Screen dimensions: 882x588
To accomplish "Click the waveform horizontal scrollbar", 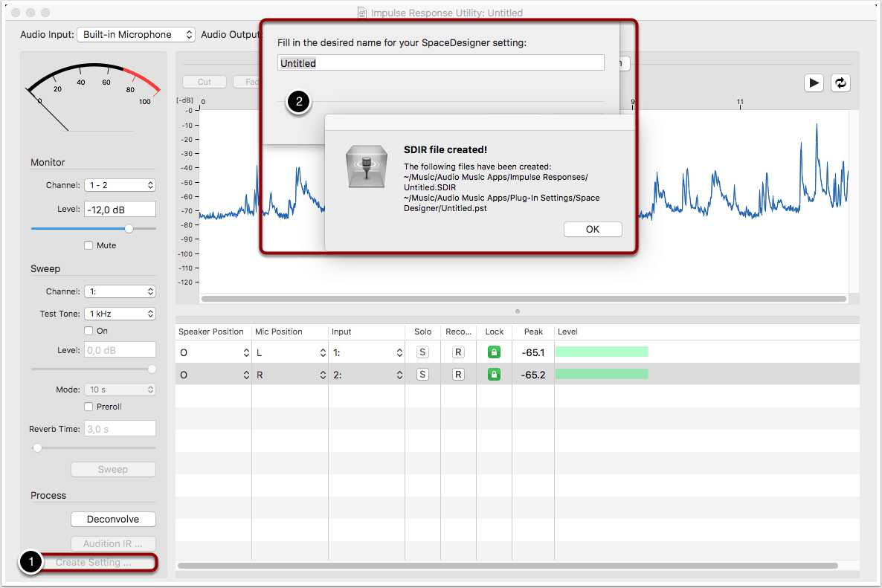I will point(524,299).
